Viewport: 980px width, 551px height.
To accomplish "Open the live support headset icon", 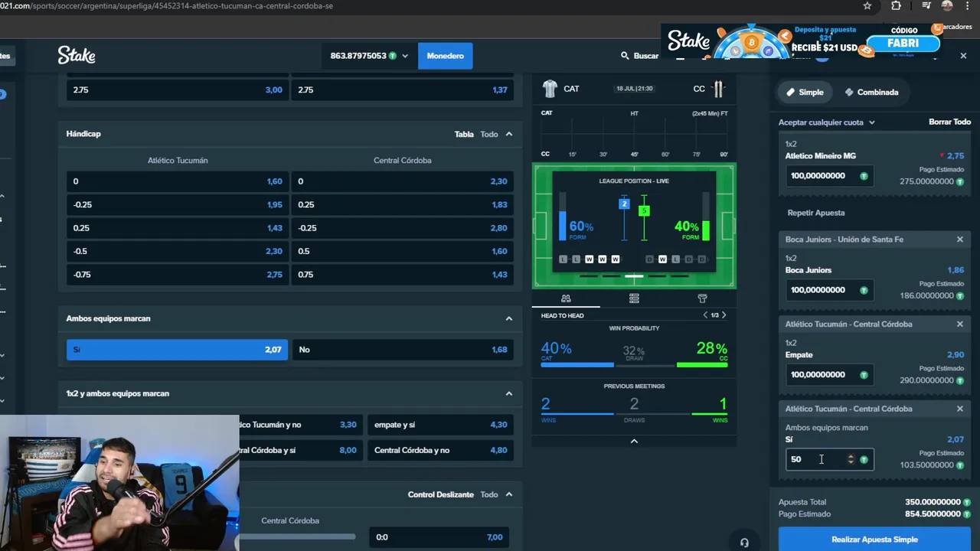I will pos(744,543).
